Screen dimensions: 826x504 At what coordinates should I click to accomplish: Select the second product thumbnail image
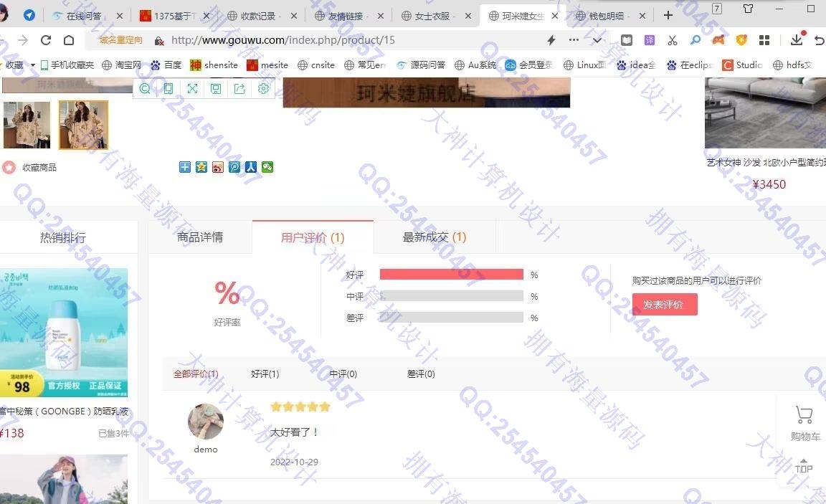[83, 125]
